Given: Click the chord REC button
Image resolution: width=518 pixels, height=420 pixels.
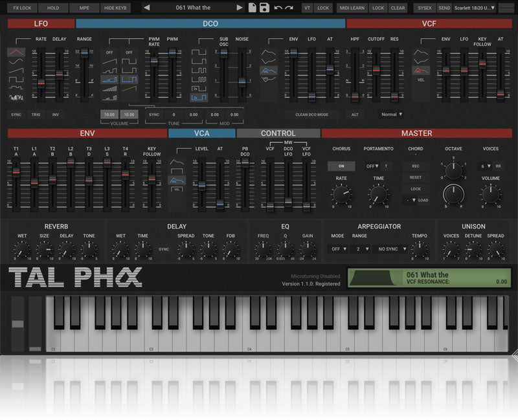Looking at the screenshot, I should (x=416, y=166).
